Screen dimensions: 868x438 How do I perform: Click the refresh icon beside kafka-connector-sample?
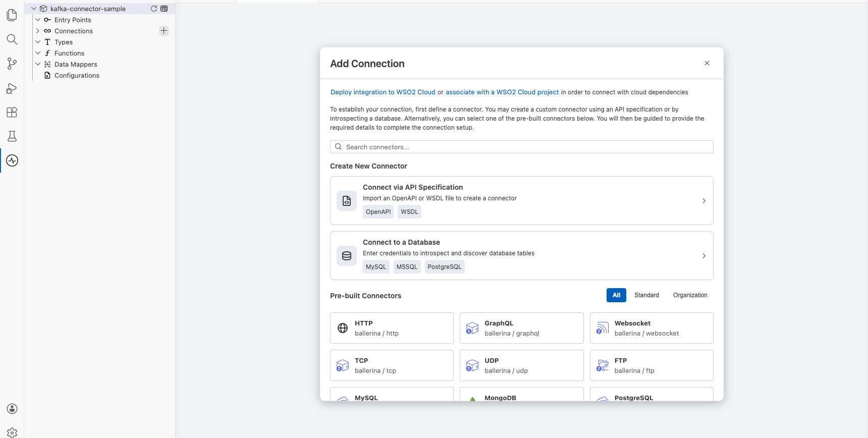point(154,9)
